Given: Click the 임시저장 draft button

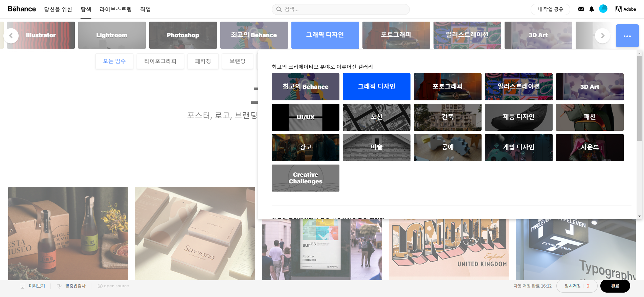Looking at the screenshot, I should [577, 286].
